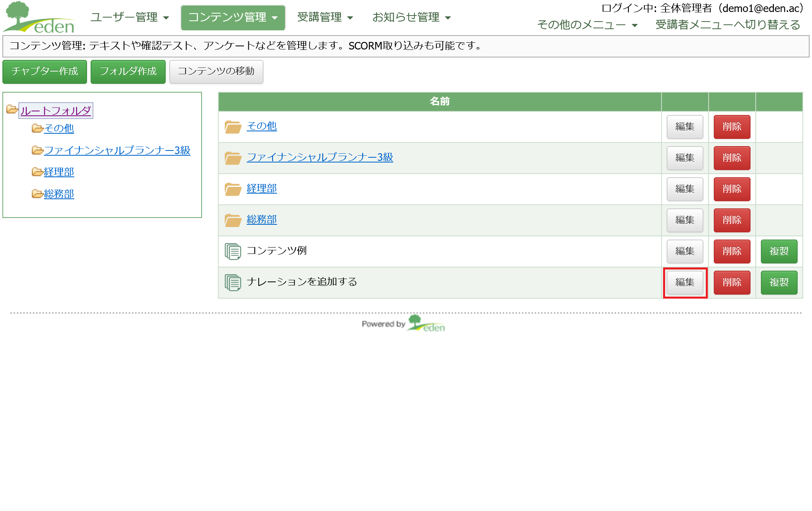
Task: Delete the その他 folder row
Action: [x=731, y=127]
